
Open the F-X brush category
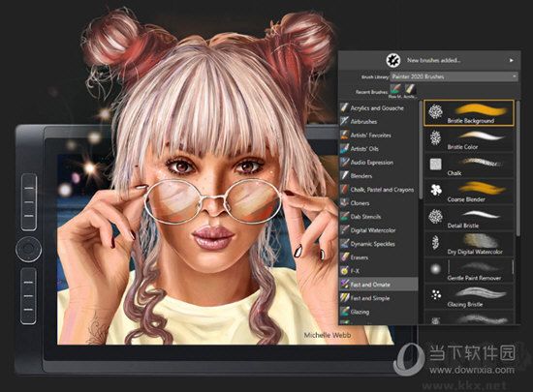pos(378,271)
